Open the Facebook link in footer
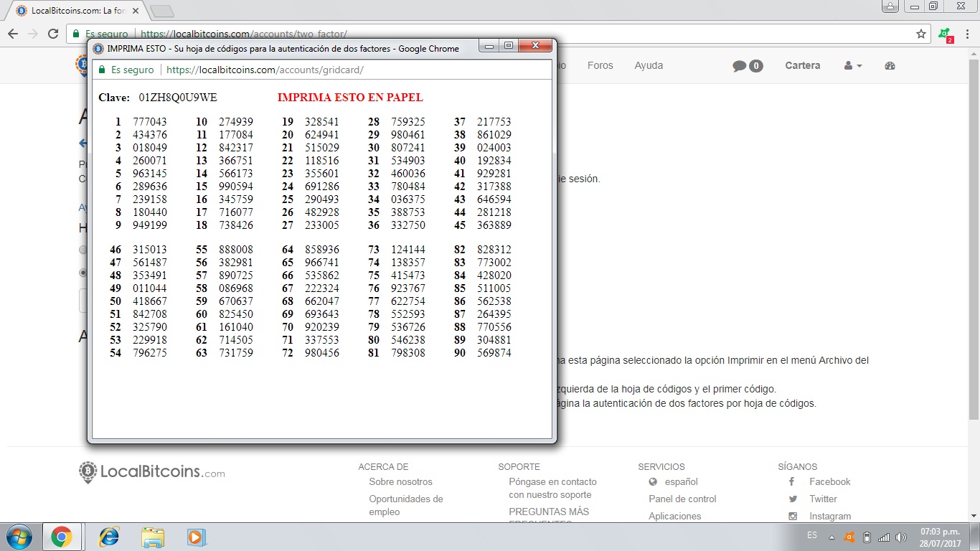The width and height of the screenshot is (980, 551). (829, 481)
